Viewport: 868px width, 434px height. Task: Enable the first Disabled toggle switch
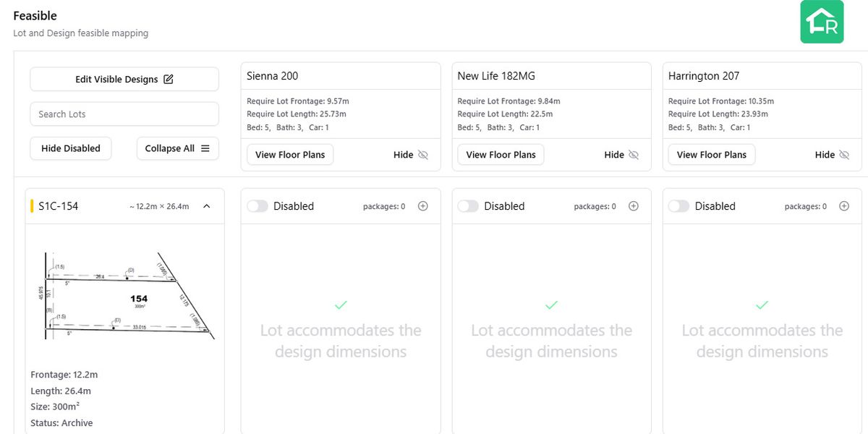tap(258, 205)
